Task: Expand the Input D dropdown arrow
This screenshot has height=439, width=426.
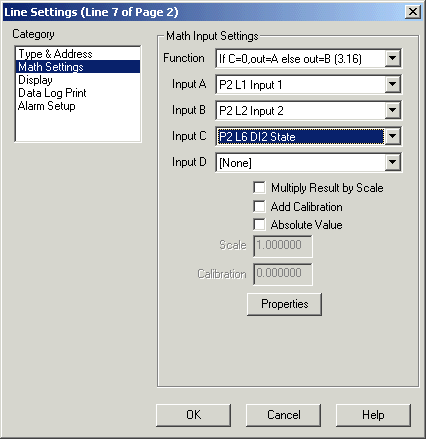Action: [x=392, y=162]
